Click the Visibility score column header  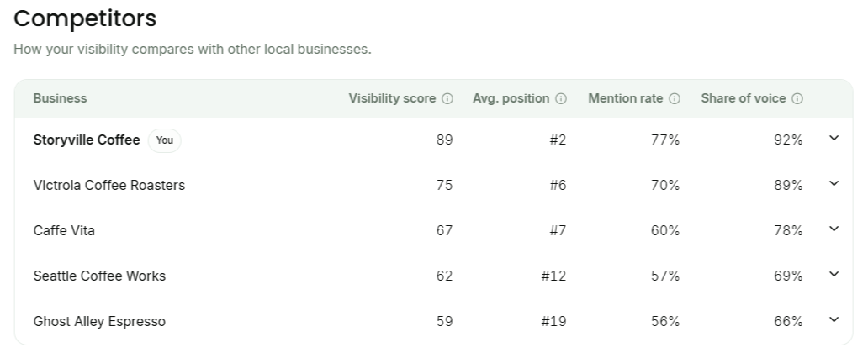pyautogui.click(x=392, y=98)
